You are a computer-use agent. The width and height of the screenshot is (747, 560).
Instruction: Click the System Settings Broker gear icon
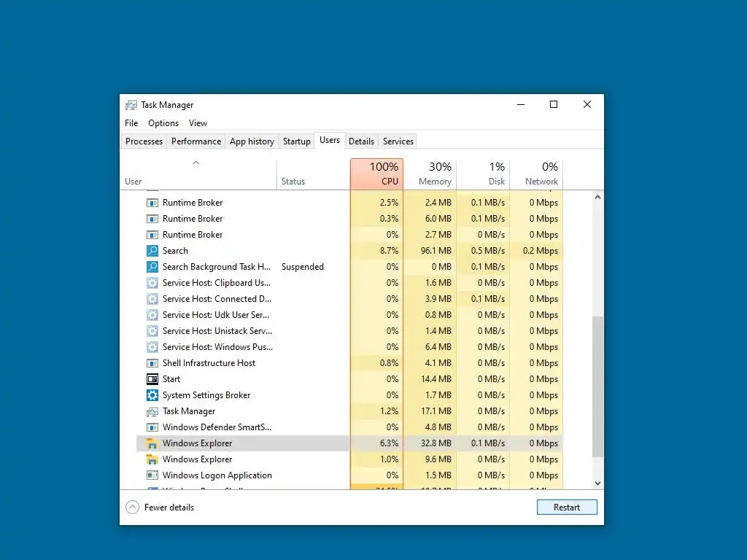point(152,395)
